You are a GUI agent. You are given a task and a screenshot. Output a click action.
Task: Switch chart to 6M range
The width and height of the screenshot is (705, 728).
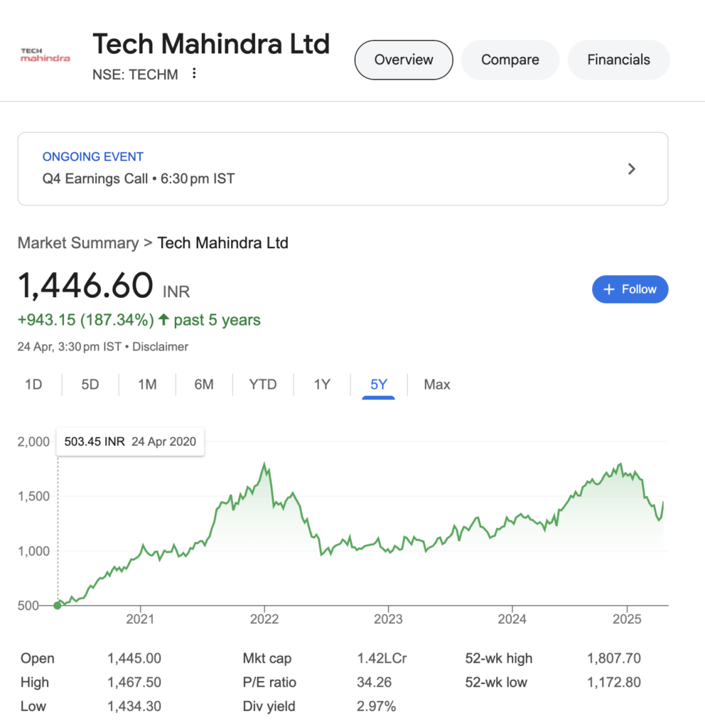point(204,385)
